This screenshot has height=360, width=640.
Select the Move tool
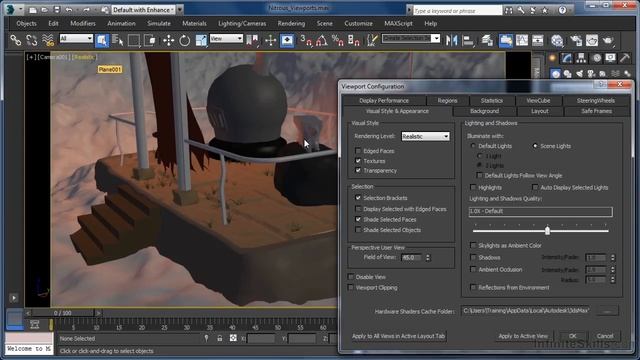(x=168, y=40)
